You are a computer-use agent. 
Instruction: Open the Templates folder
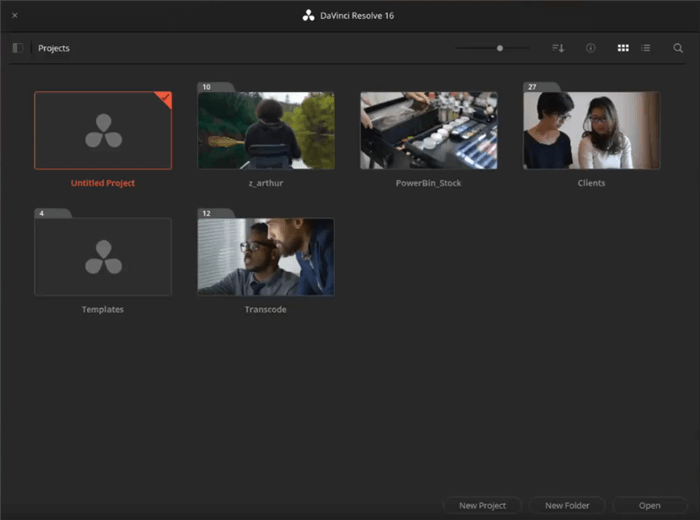point(103,257)
